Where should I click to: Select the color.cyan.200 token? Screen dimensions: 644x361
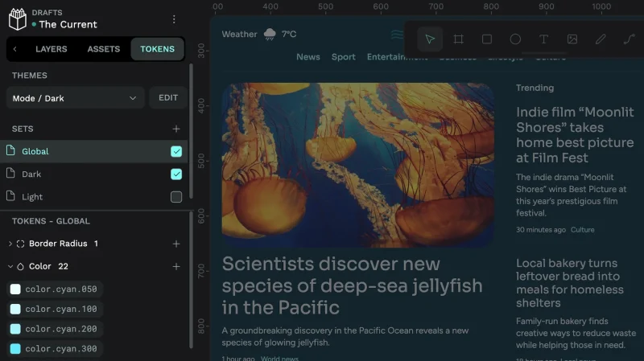click(55, 329)
